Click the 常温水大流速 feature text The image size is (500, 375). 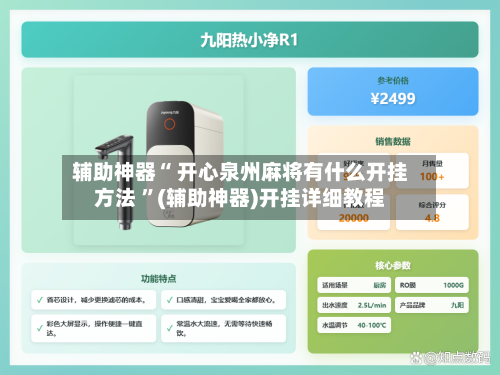tap(224, 328)
